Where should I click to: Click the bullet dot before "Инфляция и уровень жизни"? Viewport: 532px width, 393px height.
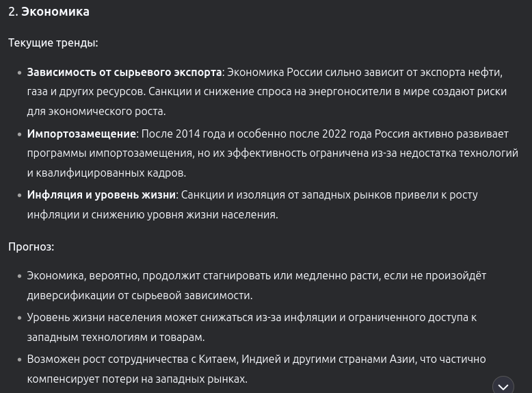pyautogui.click(x=19, y=196)
